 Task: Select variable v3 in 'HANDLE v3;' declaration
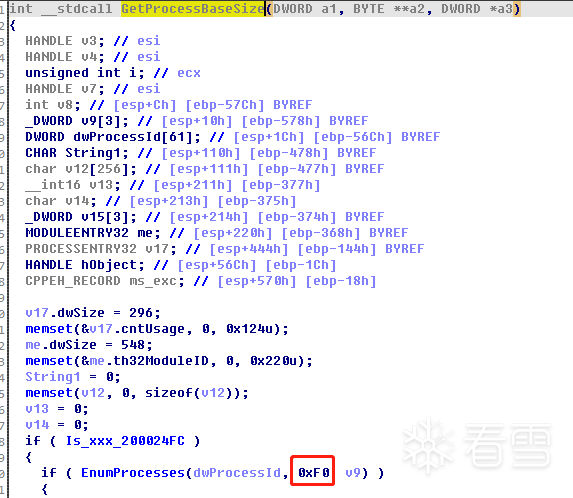coord(89,41)
